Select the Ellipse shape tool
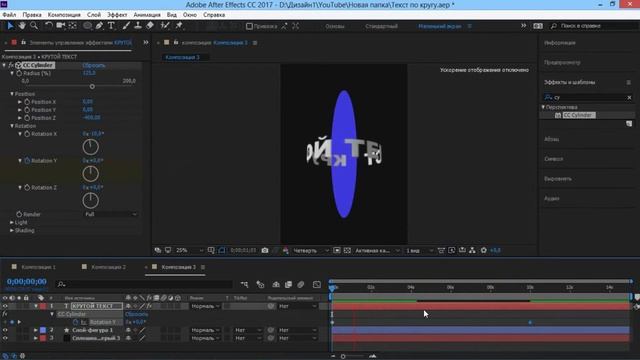640x360 pixels. point(87,26)
